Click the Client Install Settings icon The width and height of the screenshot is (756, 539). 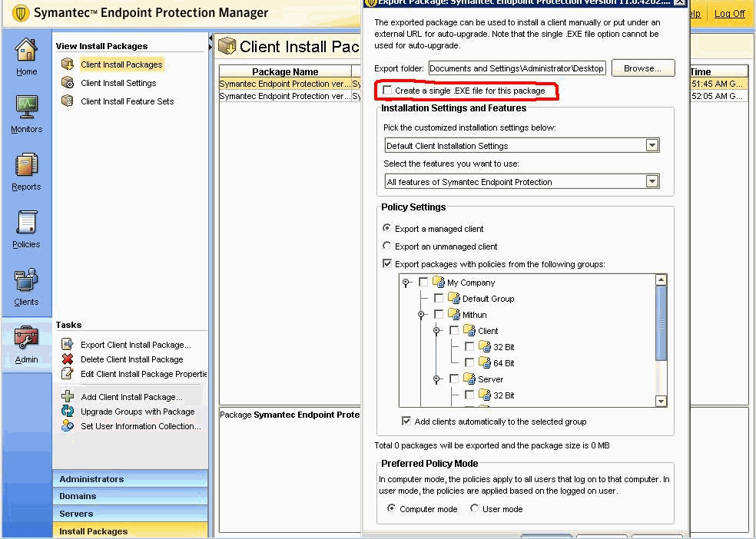tap(68, 82)
